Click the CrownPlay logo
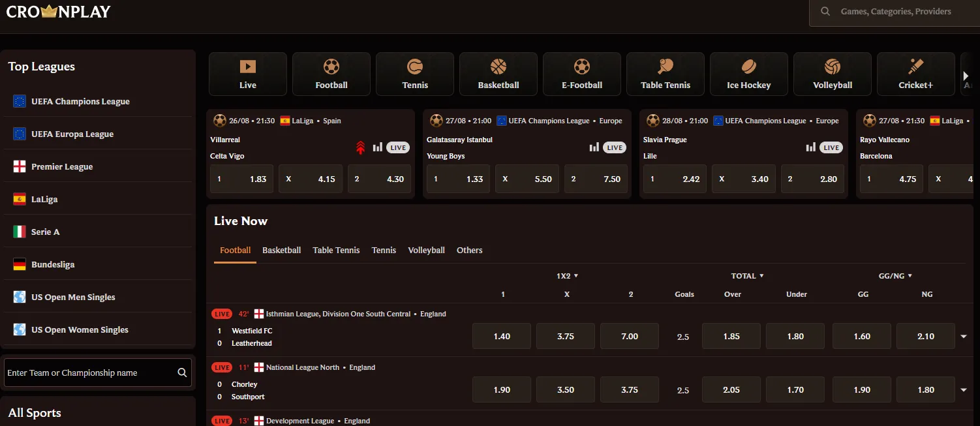 click(59, 11)
